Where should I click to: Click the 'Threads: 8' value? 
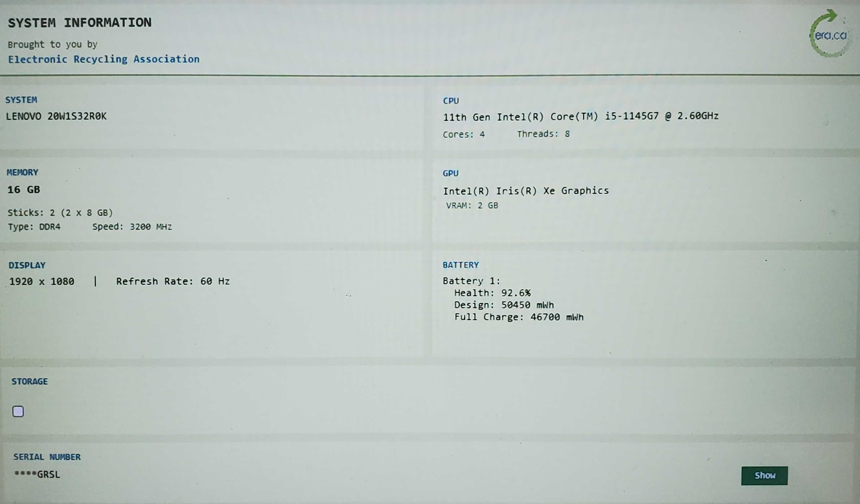coord(543,134)
